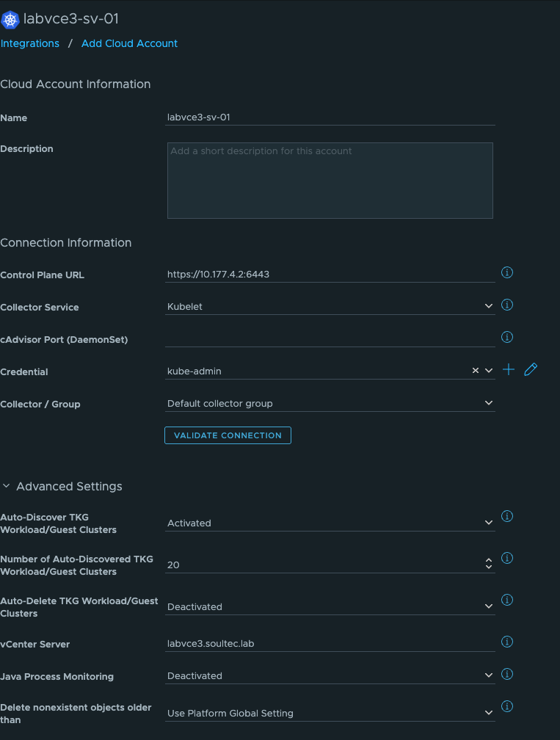
Task: Click the Java Process Monitoring label
Action: pos(57,676)
